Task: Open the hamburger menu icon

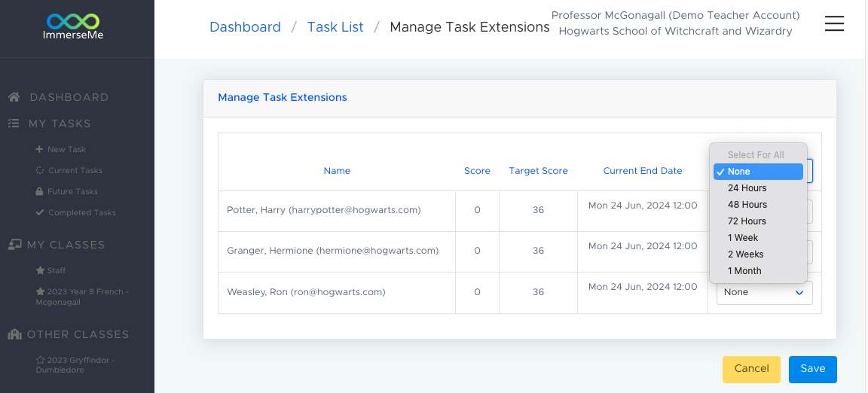Action: (x=833, y=23)
